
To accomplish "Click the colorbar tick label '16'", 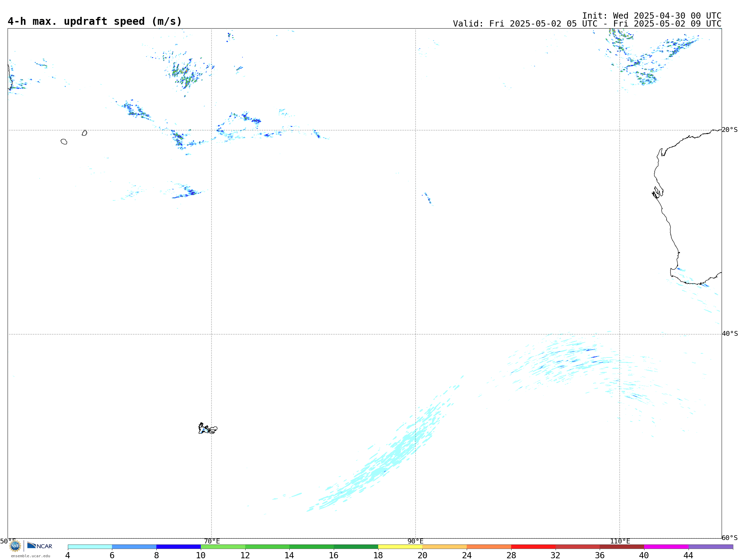I will [334, 555].
